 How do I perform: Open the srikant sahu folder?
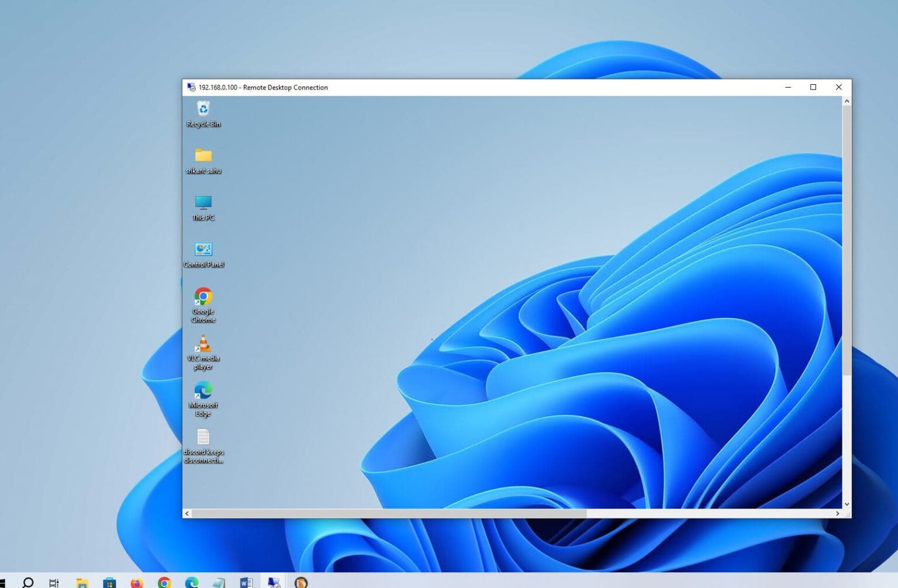(x=203, y=159)
